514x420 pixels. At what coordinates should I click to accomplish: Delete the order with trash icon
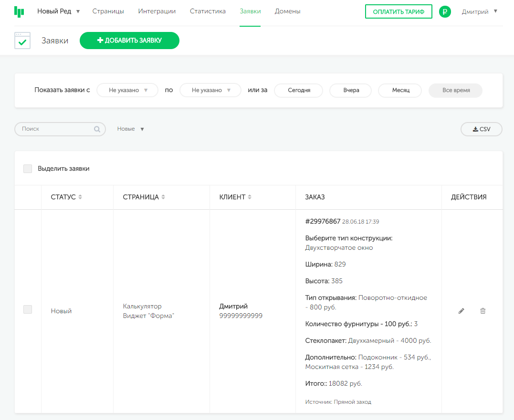point(483,311)
